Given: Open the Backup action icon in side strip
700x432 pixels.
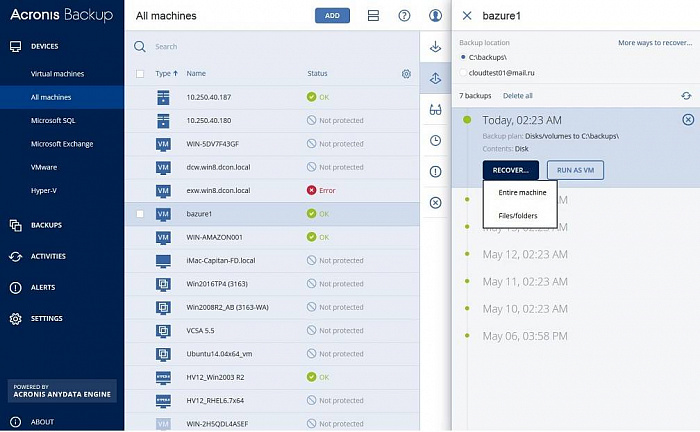Looking at the screenshot, I should point(435,47).
